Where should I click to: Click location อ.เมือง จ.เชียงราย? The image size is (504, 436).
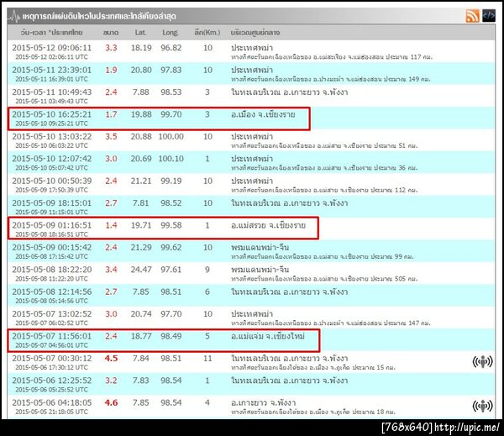coord(263,114)
